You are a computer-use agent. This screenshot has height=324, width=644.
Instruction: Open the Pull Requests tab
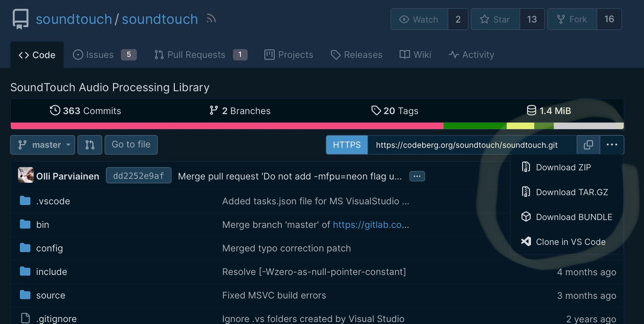(201, 55)
